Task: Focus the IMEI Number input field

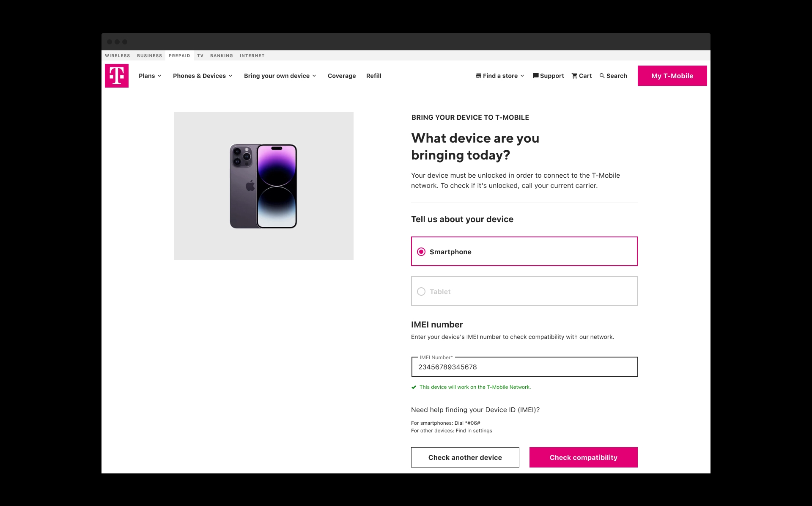Action: coord(524,367)
